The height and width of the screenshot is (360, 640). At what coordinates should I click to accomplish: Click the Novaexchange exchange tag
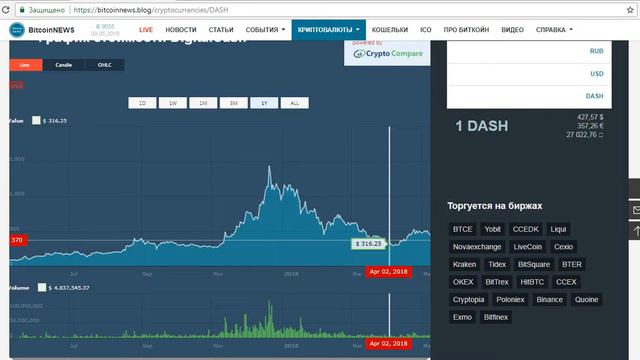tap(477, 247)
